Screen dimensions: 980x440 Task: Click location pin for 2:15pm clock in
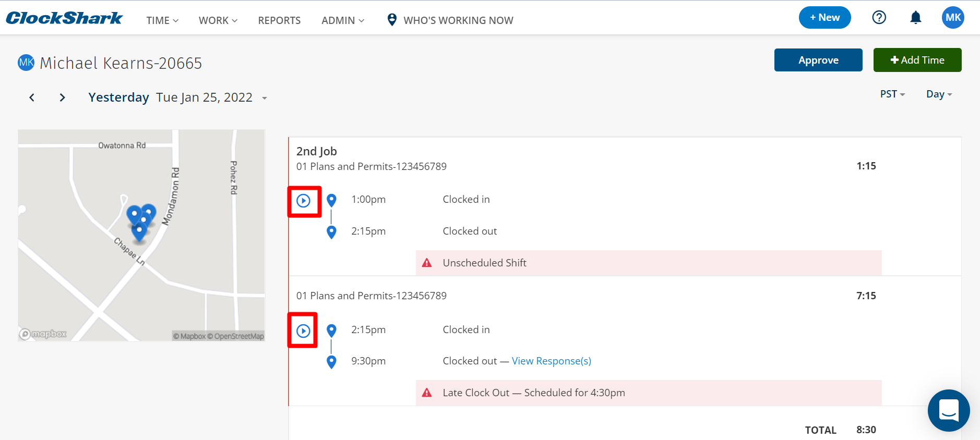(331, 331)
